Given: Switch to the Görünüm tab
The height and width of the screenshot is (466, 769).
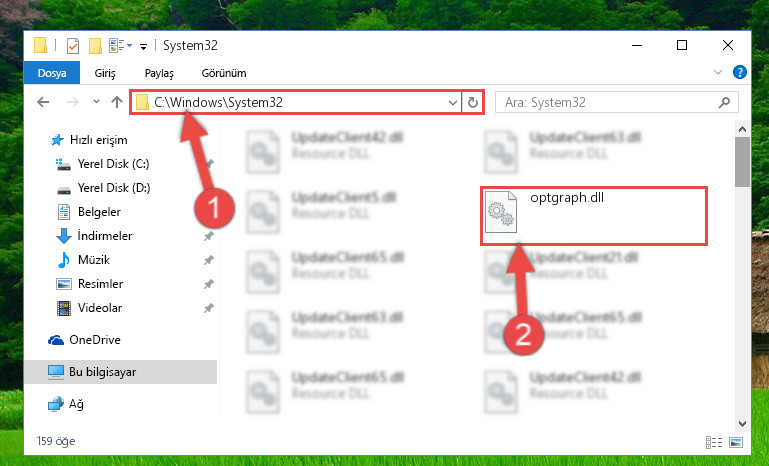Looking at the screenshot, I should tap(224, 73).
